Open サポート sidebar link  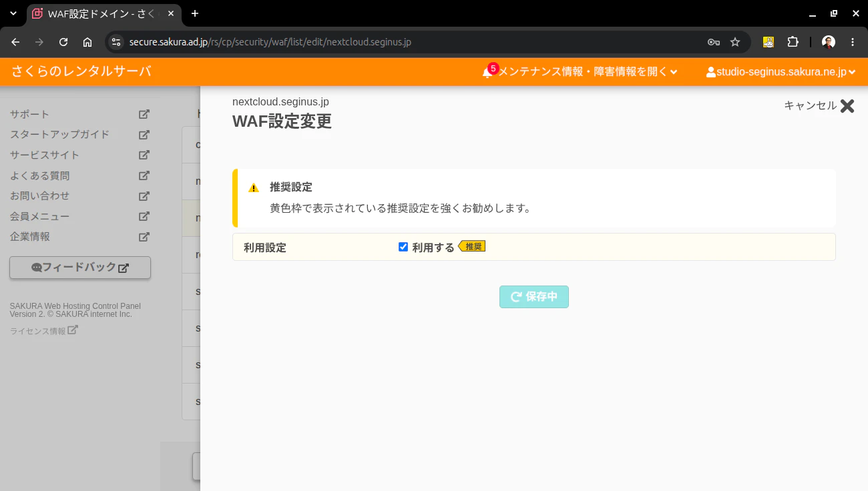tap(29, 114)
